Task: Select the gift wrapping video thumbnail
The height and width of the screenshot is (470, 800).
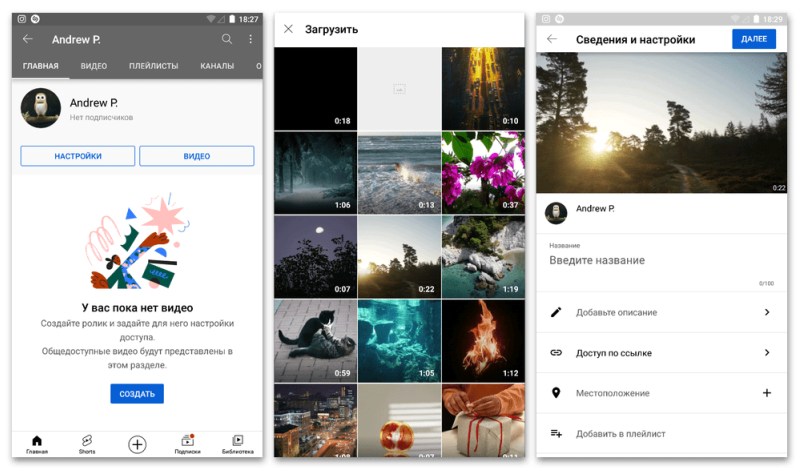Action: click(x=483, y=420)
